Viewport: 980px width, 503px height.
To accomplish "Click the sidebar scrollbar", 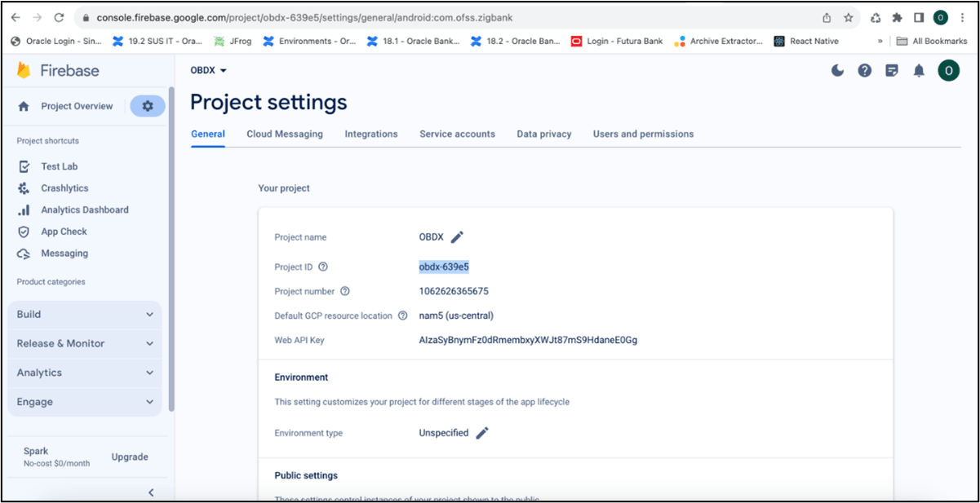I will (x=171, y=249).
